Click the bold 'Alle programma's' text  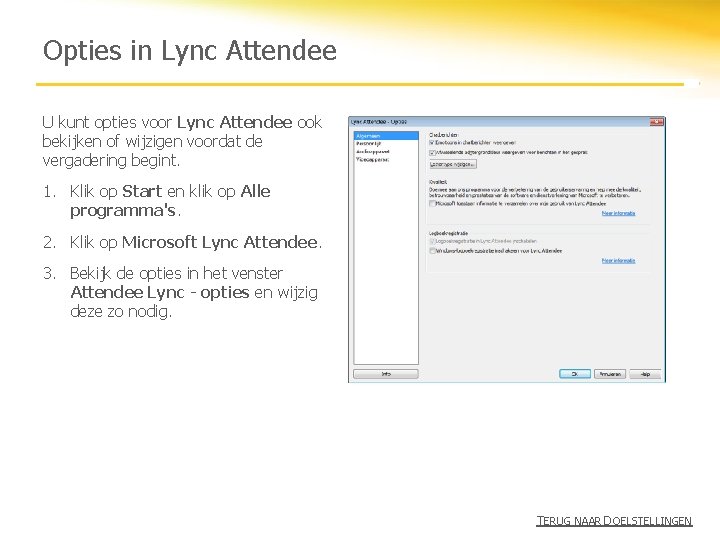[x=170, y=201]
